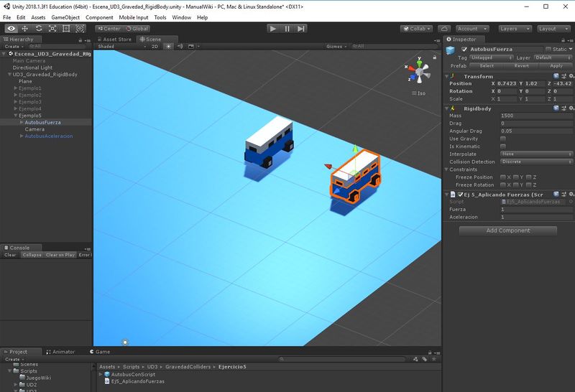Screen dimensions: 575x392
Task: Toggle the scene gizmo lock icon
Action: (x=435, y=57)
